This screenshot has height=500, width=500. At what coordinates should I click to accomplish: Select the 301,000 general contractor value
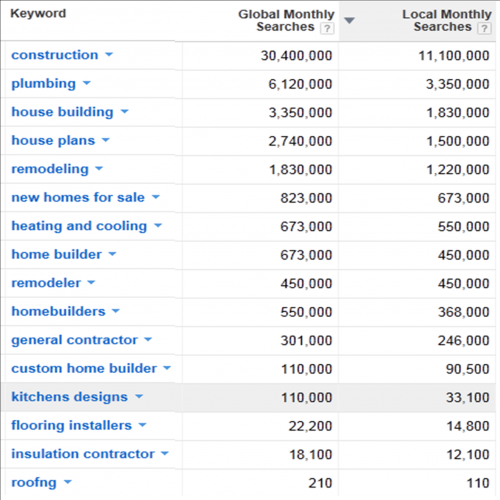coord(306,341)
